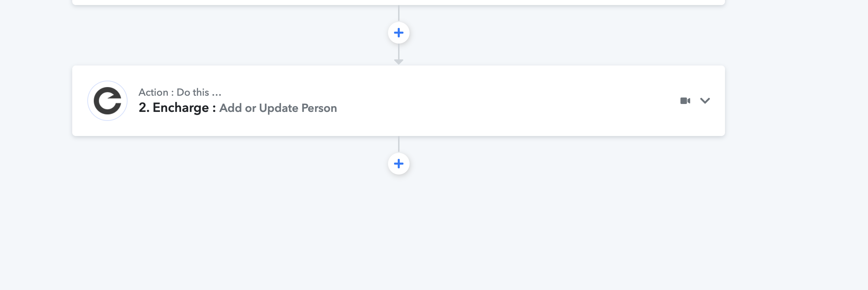Click the word 'Encharge' in step heading
The height and width of the screenshot is (290, 868).
coord(181,108)
